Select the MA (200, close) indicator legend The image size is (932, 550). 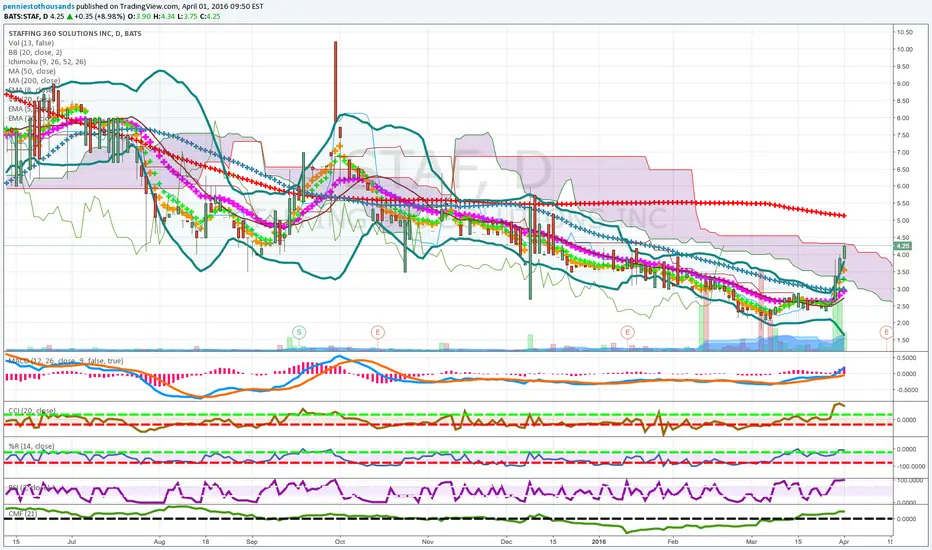[34, 81]
